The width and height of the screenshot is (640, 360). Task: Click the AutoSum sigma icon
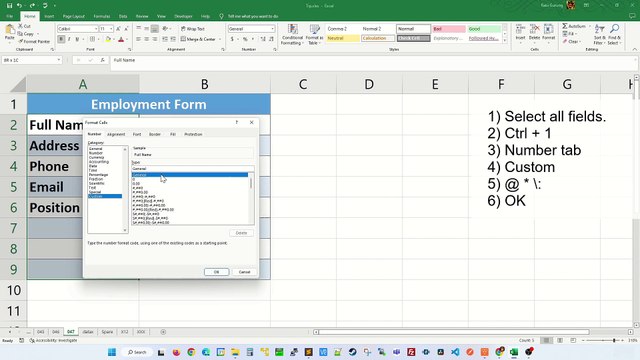[565, 26]
